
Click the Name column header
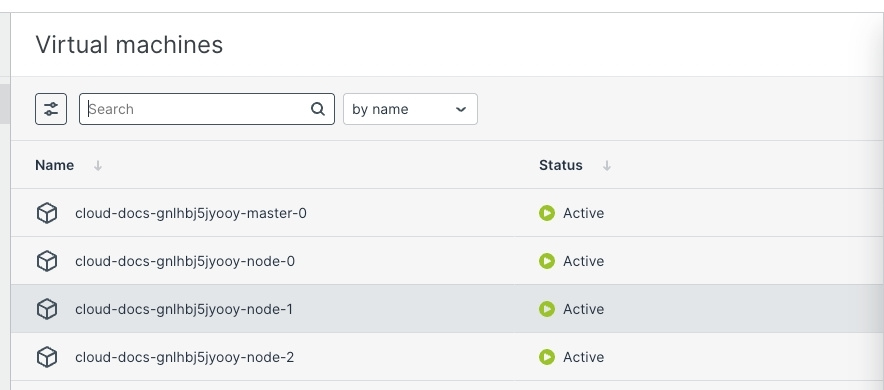[x=54, y=165]
